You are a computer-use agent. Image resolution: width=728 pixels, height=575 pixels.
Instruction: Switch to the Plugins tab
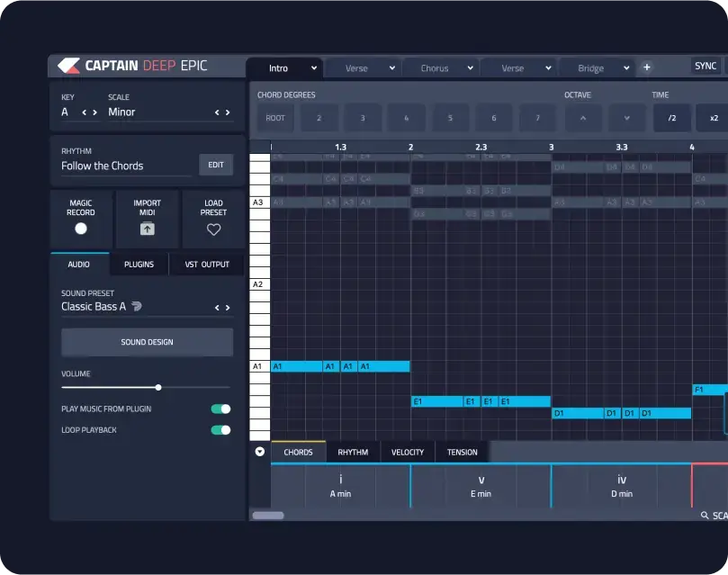139,265
